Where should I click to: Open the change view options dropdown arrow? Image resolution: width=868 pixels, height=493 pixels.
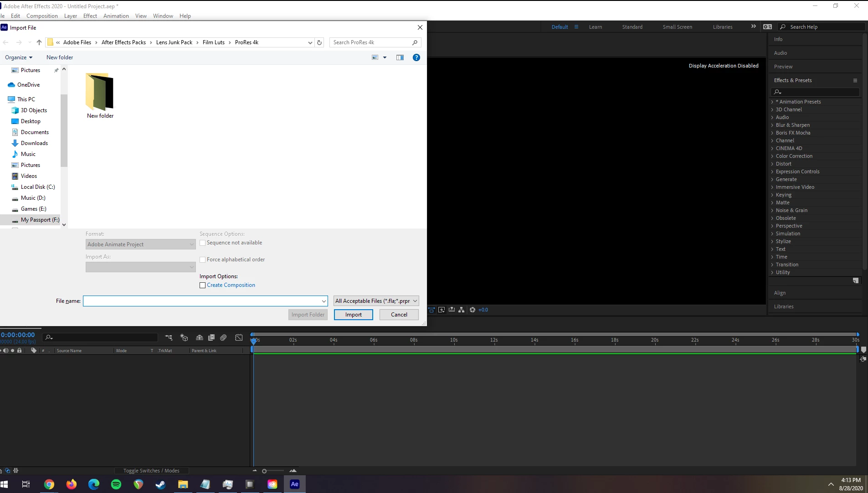coord(385,57)
